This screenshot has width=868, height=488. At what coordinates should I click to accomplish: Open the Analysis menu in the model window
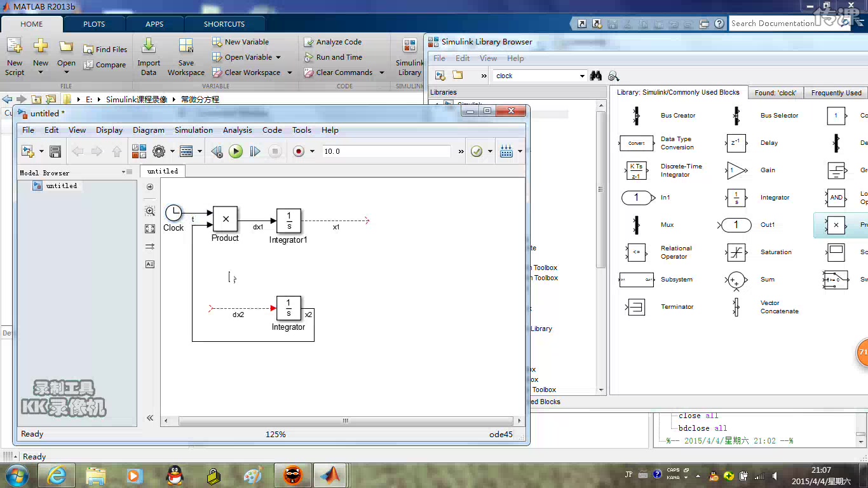click(x=238, y=130)
